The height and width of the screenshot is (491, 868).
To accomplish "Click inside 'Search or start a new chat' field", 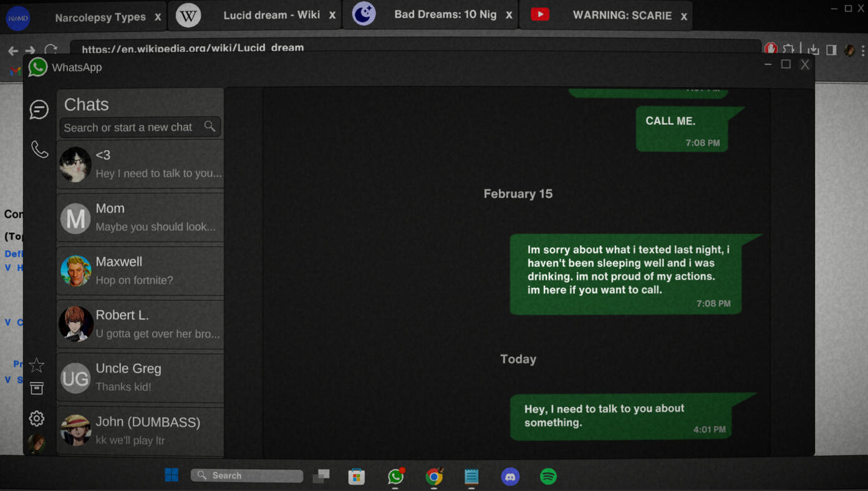I will 131,127.
